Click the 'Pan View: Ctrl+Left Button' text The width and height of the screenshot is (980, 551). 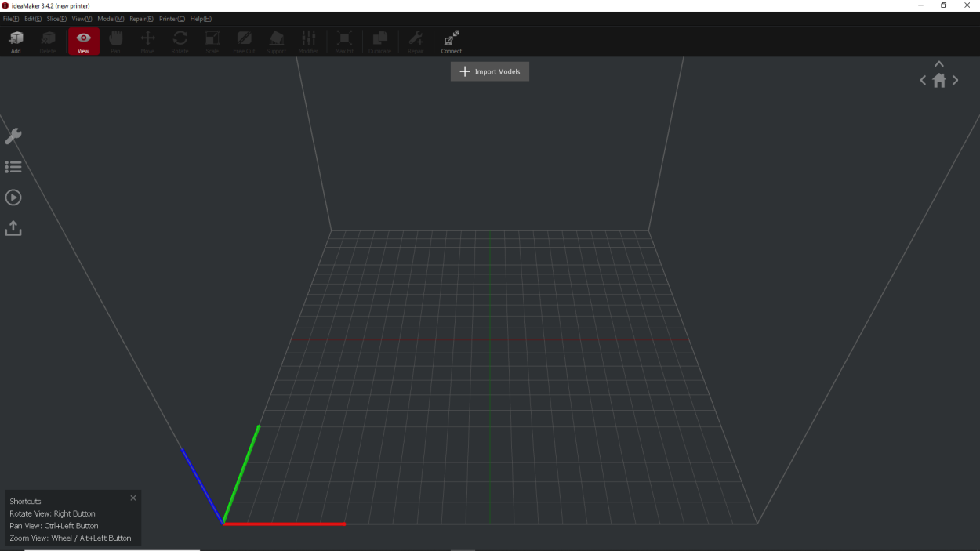54,526
